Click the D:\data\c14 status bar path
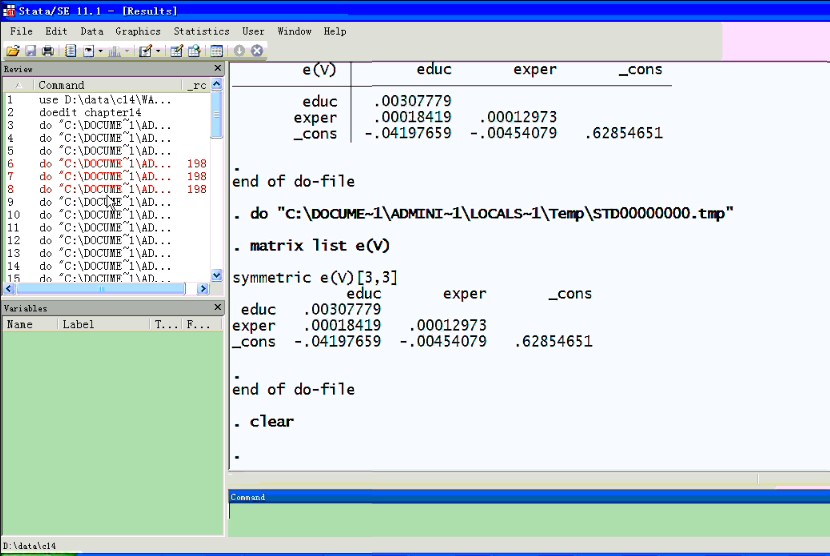 click(x=29, y=546)
